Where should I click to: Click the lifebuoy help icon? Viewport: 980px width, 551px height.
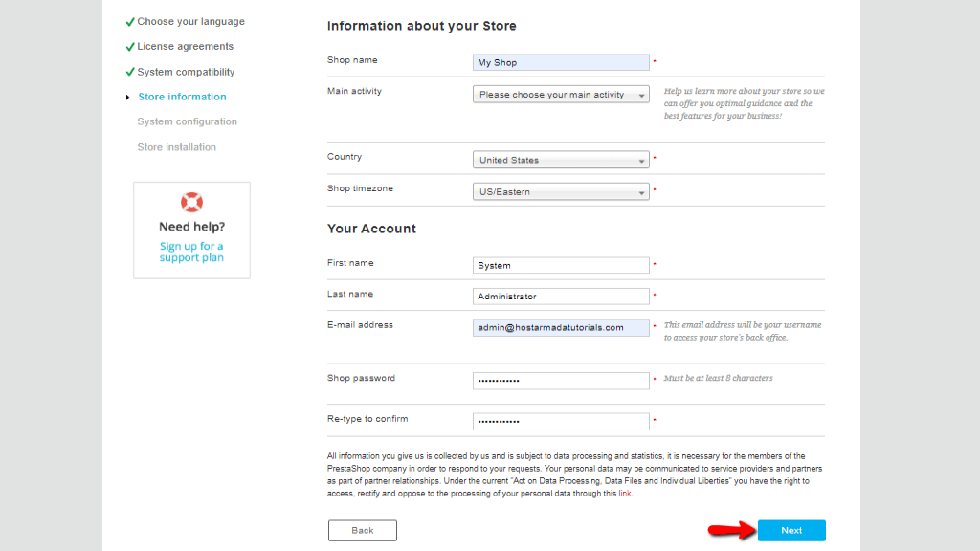click(x=191, y=203)
